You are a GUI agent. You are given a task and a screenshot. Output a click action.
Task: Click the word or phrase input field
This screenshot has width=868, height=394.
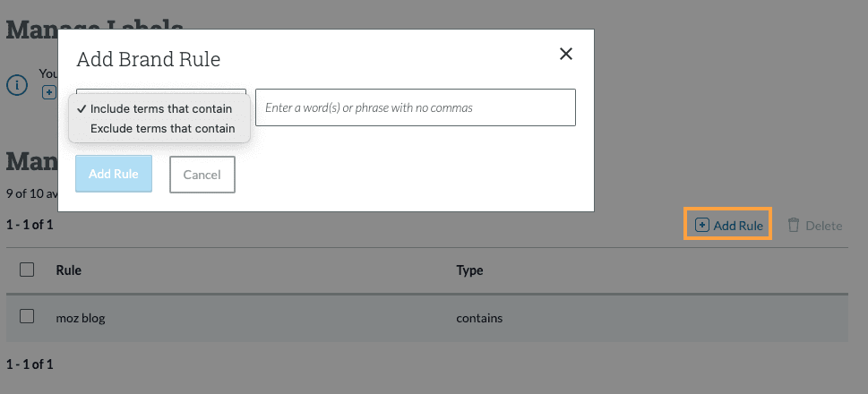[x=415, y=107]
